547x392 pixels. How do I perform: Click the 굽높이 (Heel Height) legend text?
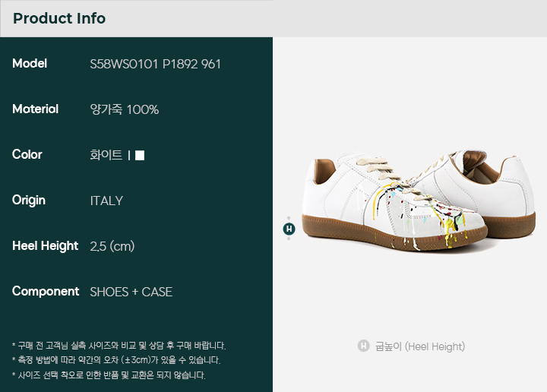(x=420, y=346)
